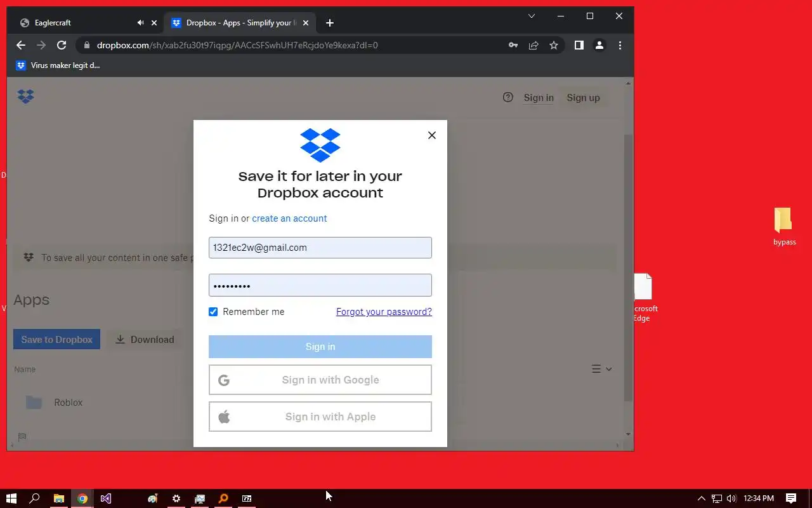Close the Dropbox tab

point(306,23)
